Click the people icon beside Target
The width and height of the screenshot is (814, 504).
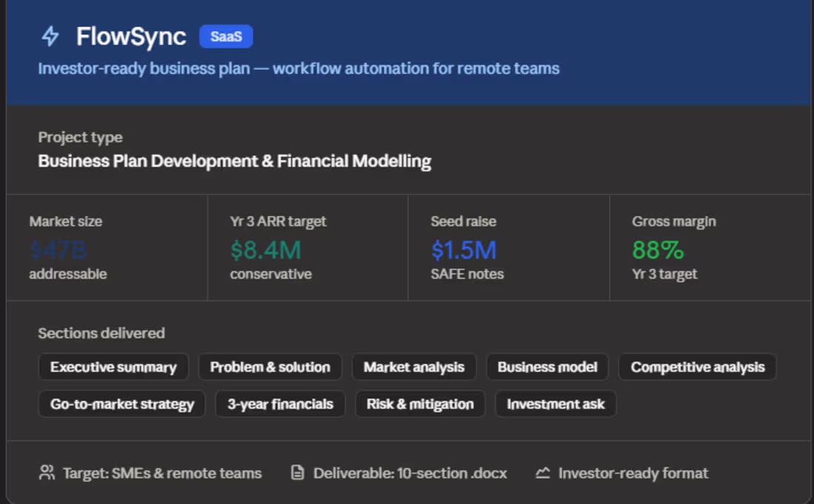pyautogui.click(x=47, y=472)
